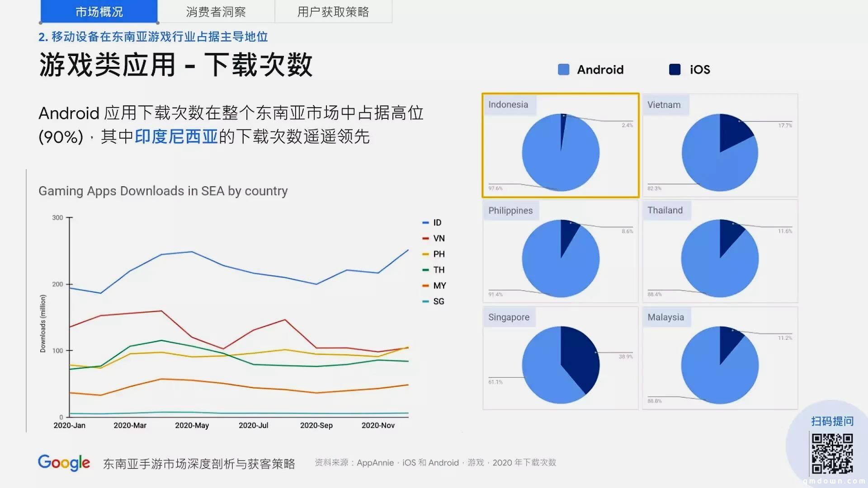Click the 97.6% label on Indonesia chart
Image resolution: width=868 pixels, height=488 pixels.
coord(495,188)
